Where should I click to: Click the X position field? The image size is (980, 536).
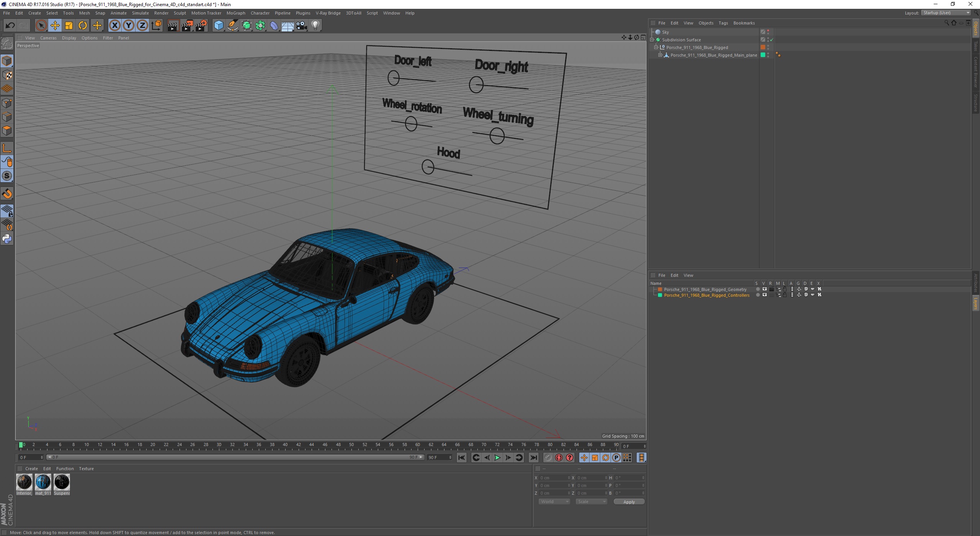coord(554,478)
